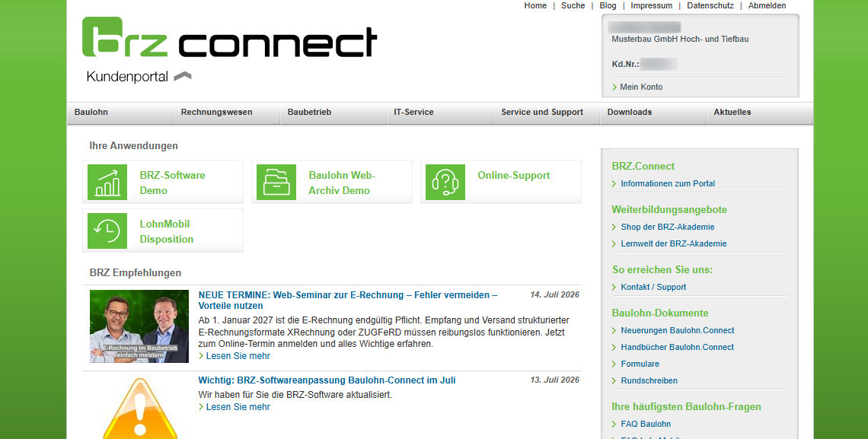The image size is (868, 439).
Task: Open the Downloads menu
Action: coord(653,113)
